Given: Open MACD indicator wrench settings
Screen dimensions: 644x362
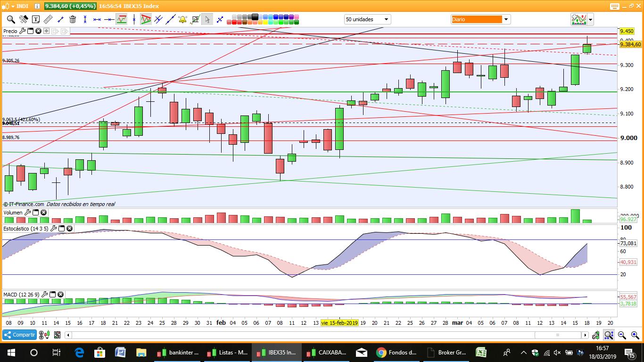Looking at the screenshot, I should pyautogui.click(x=45, y=295).
